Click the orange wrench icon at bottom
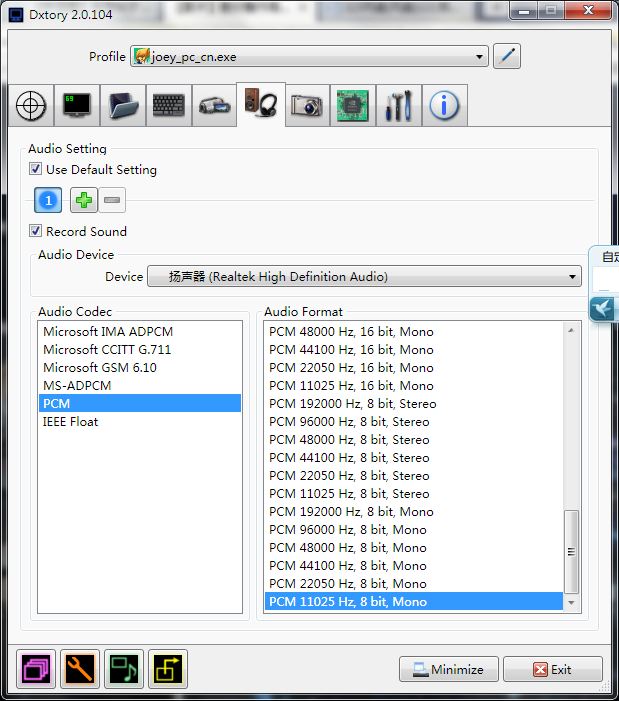 point(80,669)
